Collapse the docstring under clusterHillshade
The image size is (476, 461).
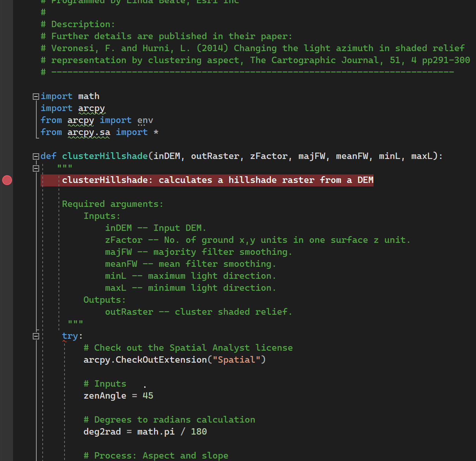click(36, 168)
